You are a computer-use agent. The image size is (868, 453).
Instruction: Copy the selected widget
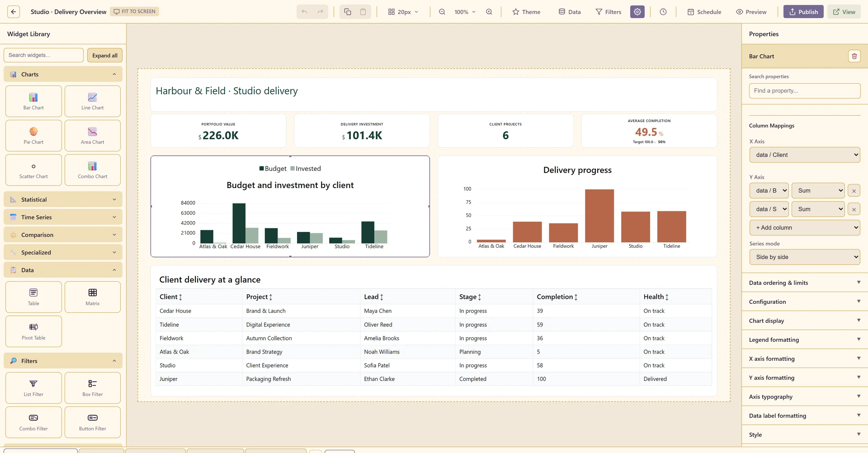coord(347,12)
